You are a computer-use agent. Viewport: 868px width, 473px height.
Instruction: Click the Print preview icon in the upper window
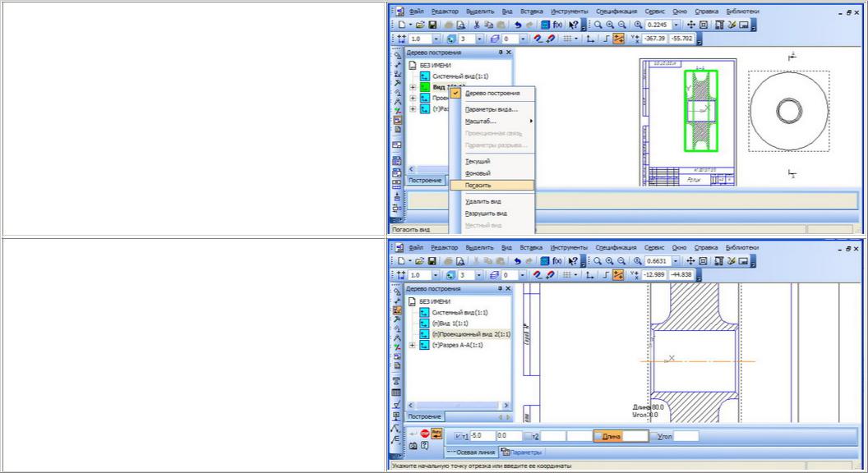pos(460,25)
